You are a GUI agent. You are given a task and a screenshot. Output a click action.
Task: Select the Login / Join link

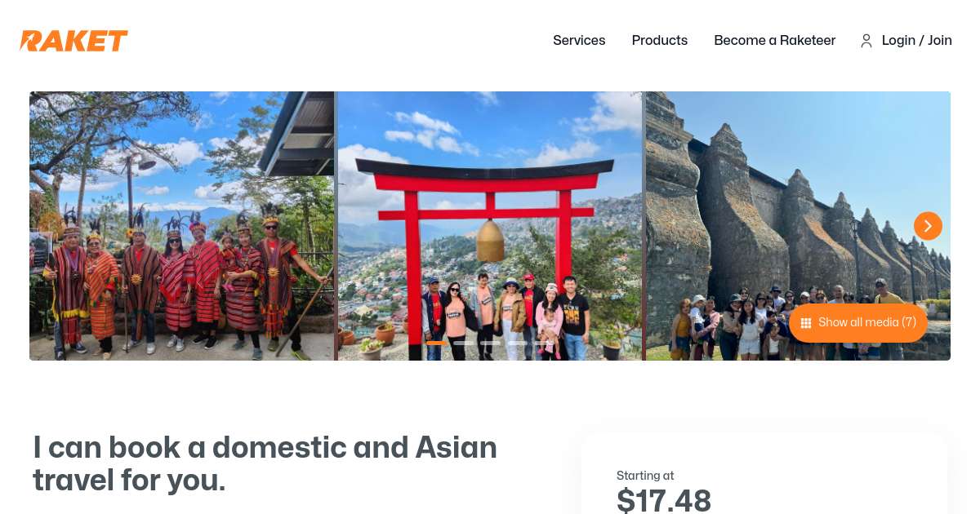(x=917, y=40)
